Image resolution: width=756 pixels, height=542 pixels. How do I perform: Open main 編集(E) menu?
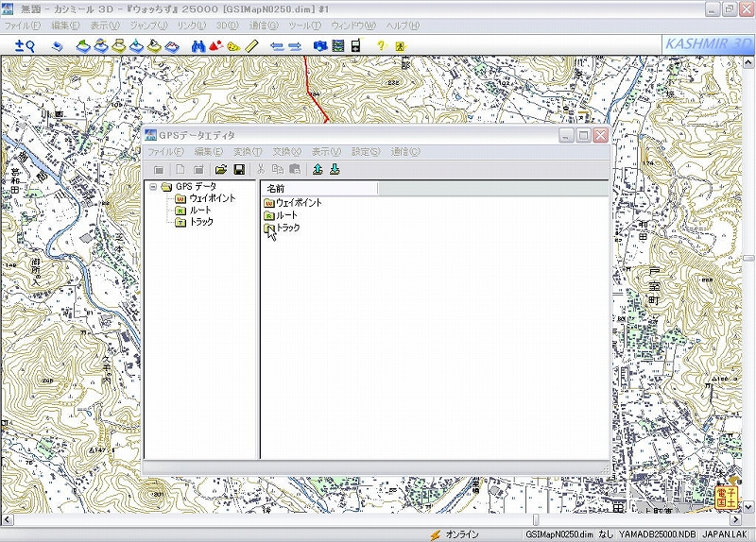point(65,25)
